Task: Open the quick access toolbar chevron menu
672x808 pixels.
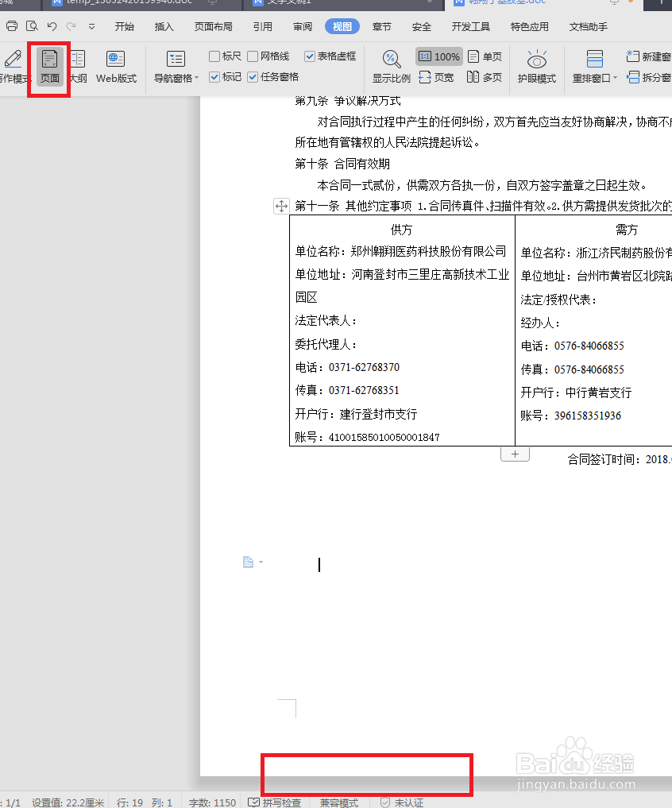Action: (x=91, y=26)
